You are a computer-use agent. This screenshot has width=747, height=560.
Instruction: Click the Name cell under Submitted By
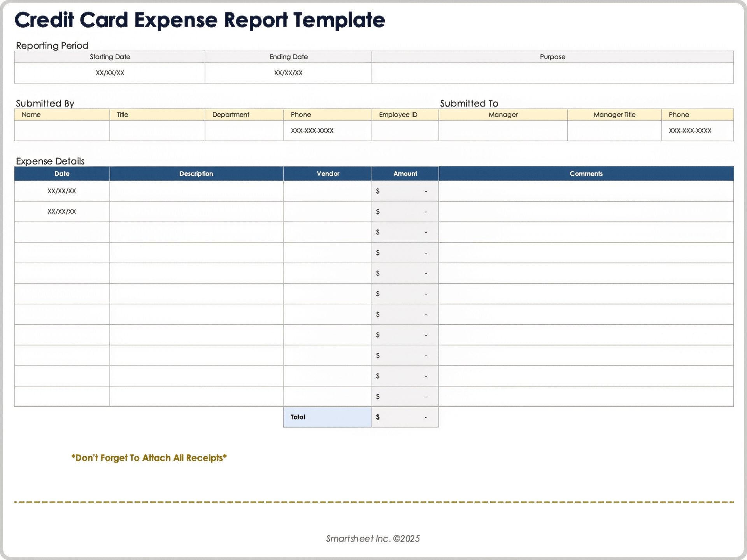(x=62, y=131)
